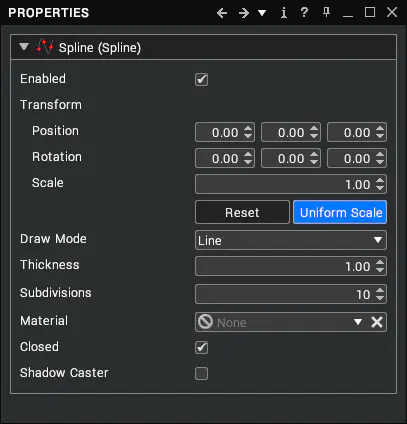Clear the Material with the X icon
The height and width of the screenshot is (424, 407).
tap(377, 322)
